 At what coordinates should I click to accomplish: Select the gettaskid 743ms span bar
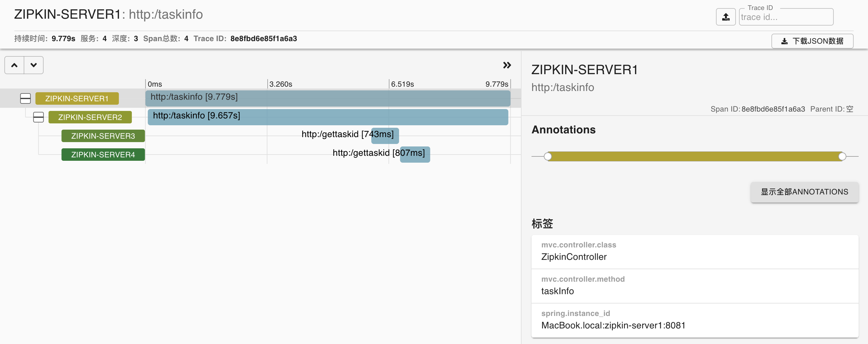(385, 136)
